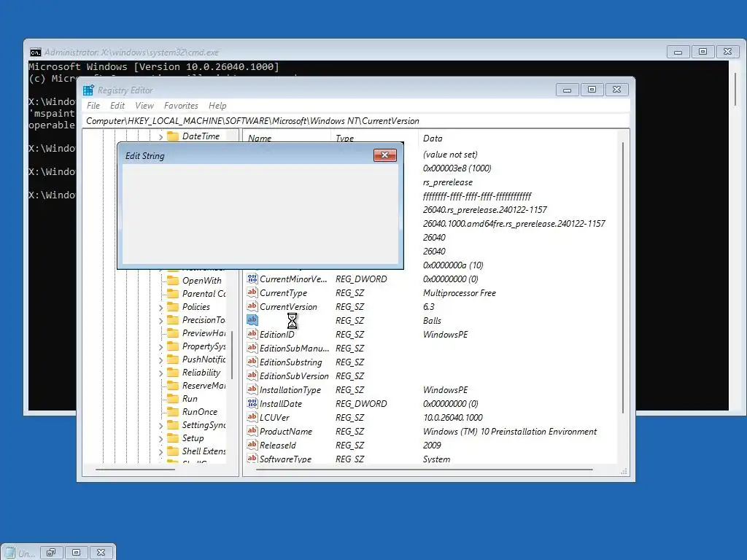Open the Help menu in Registry Editor

[x=217, y=106]
